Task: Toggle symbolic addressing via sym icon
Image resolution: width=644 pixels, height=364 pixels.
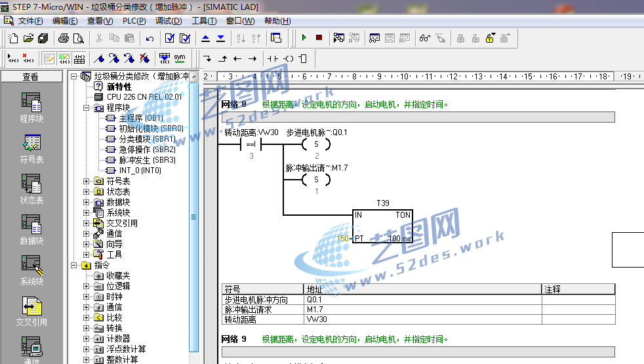Action: point(180,58)
